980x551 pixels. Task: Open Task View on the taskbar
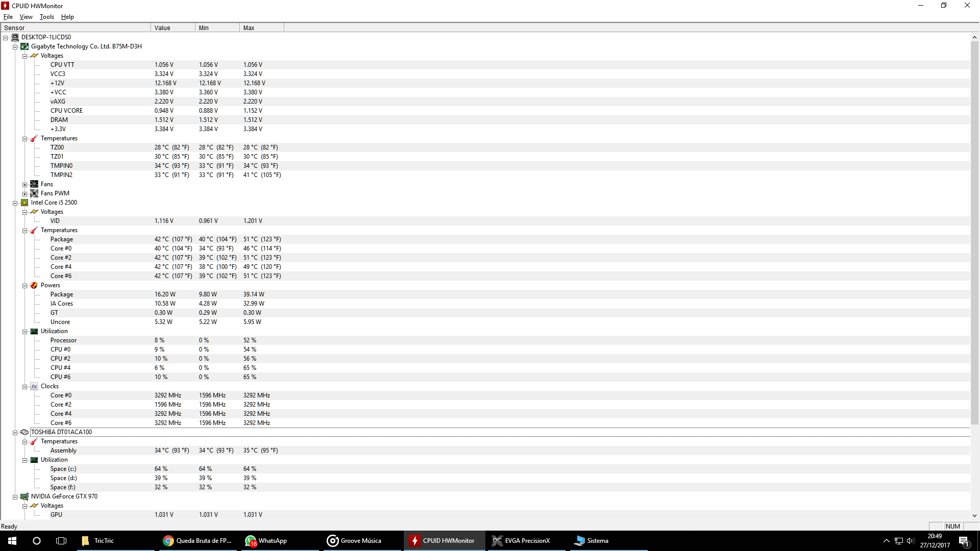(x=61, y=541)
